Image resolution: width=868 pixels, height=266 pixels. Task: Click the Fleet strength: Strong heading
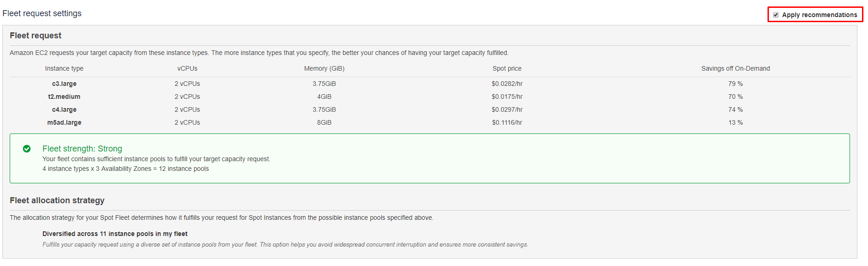click(82, 149)
